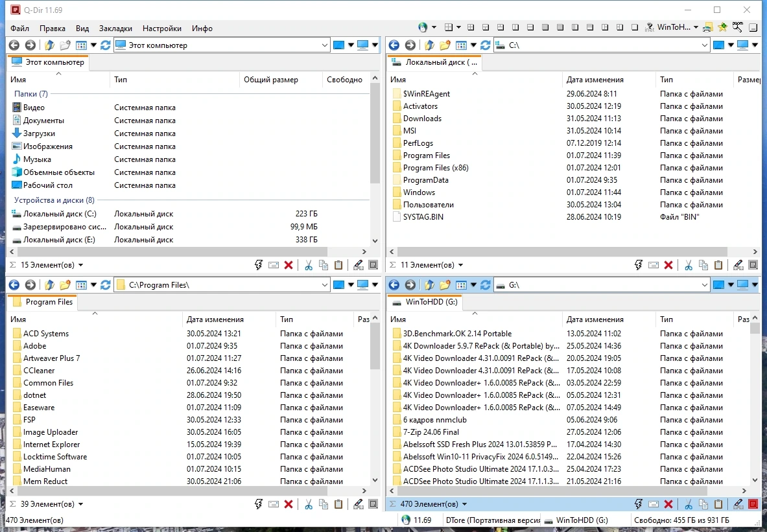Image resolution: width=767 pixels, height=532 pixels.
Task: Open the Правка menu
Action: (53, 29)
